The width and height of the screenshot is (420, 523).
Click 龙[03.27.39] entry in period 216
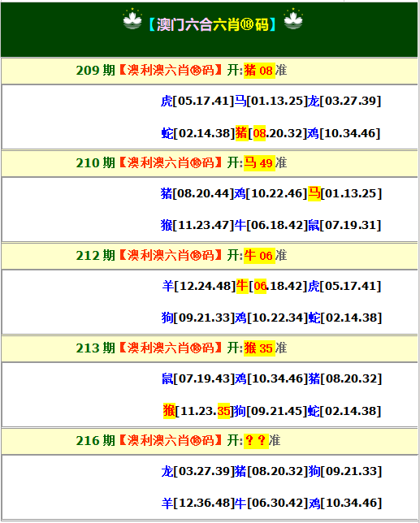tap(198, 471)
